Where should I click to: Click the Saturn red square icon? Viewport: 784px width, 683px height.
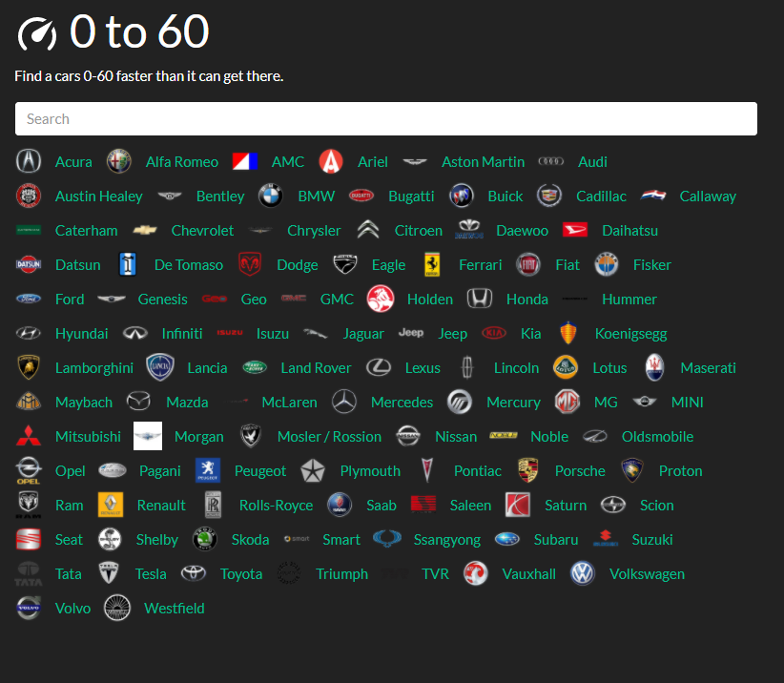pyautogui.click(x=518, y=505)
